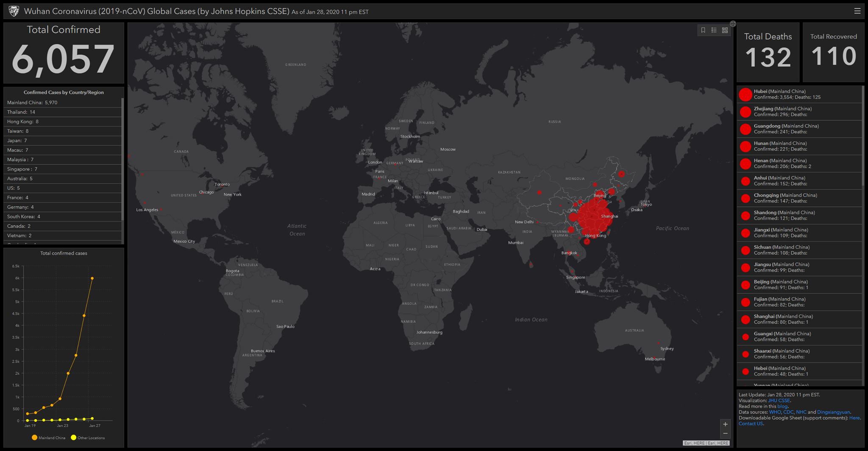
Task: Select 'Macau: 7' row
Action: pyautogui.click(x=63, y=150)
